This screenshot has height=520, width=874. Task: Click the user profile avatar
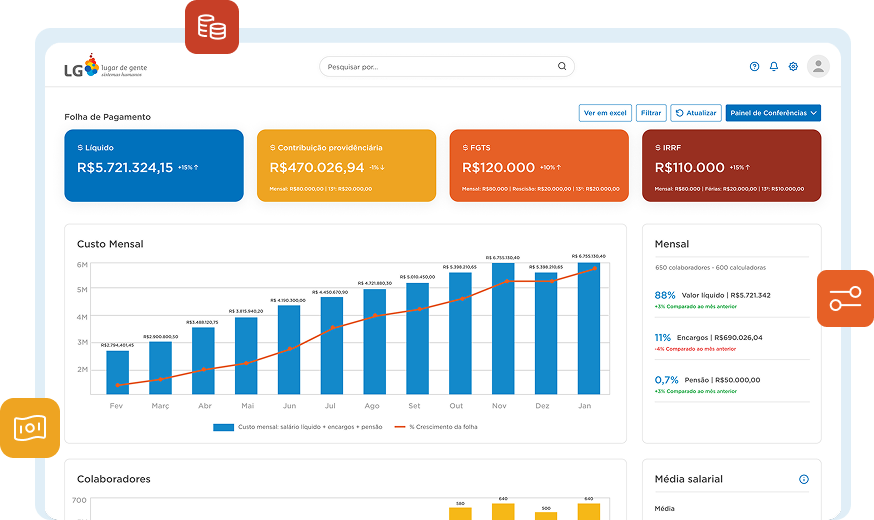(x=818, y=67)
